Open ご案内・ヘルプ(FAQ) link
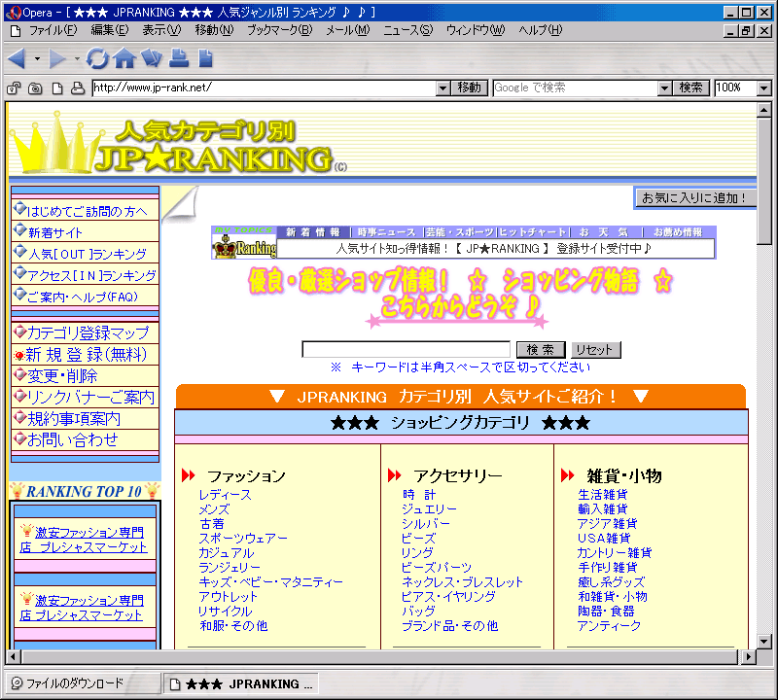The image size is (778, 700). click(83, 297)
